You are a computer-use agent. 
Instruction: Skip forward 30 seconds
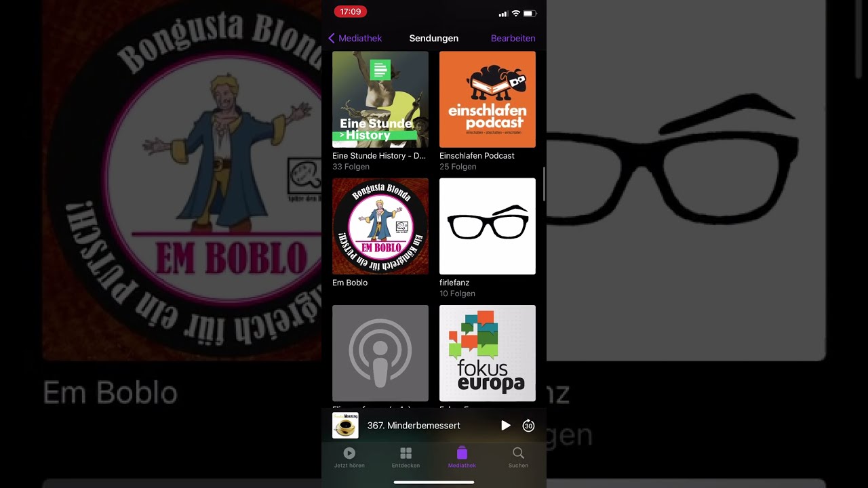click(x=528, y=426)
